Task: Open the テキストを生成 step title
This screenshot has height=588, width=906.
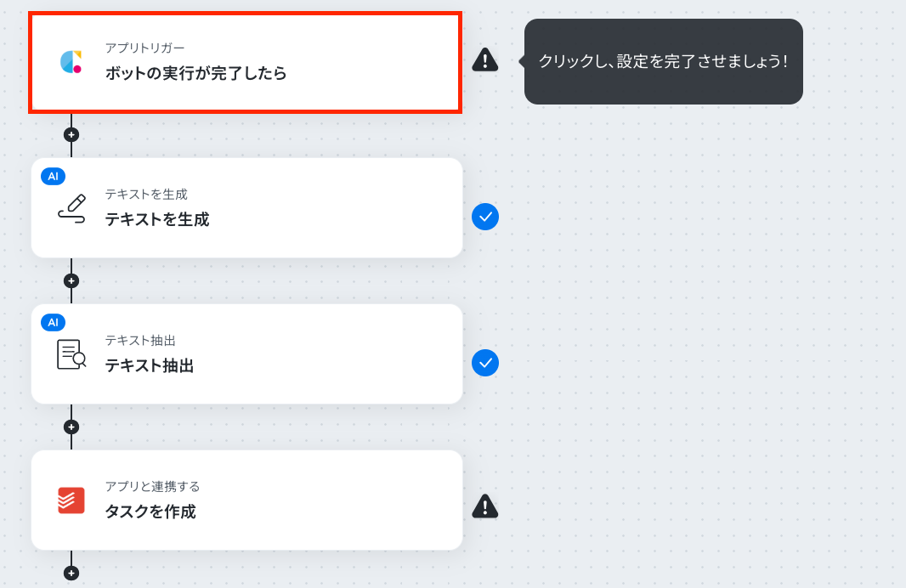Action: click(157, 219)
